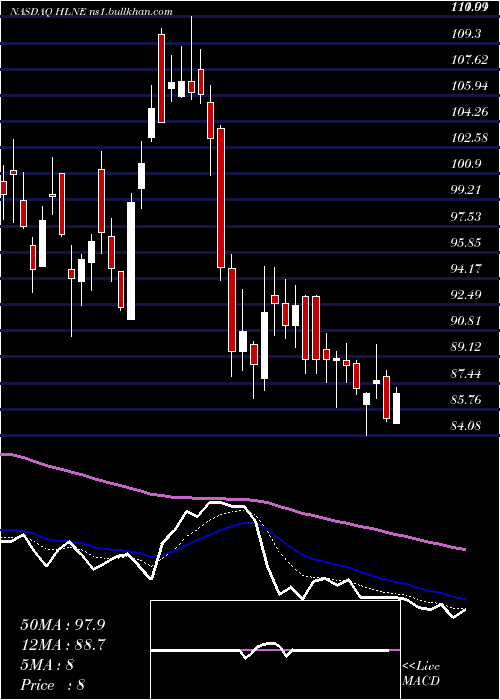Image resolution: width=500 pixels, height=700 pixels.
Task: Click the 104.26 price axis label
Action: click(x=469, y=112)
